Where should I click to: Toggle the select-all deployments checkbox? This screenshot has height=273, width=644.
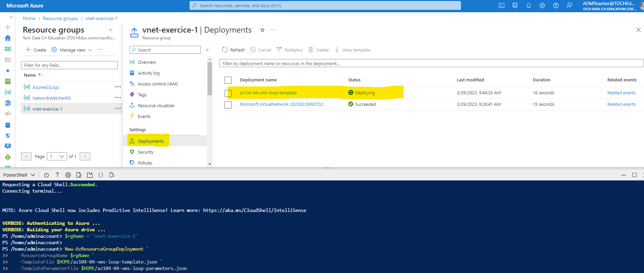click(x=228, y=80)
